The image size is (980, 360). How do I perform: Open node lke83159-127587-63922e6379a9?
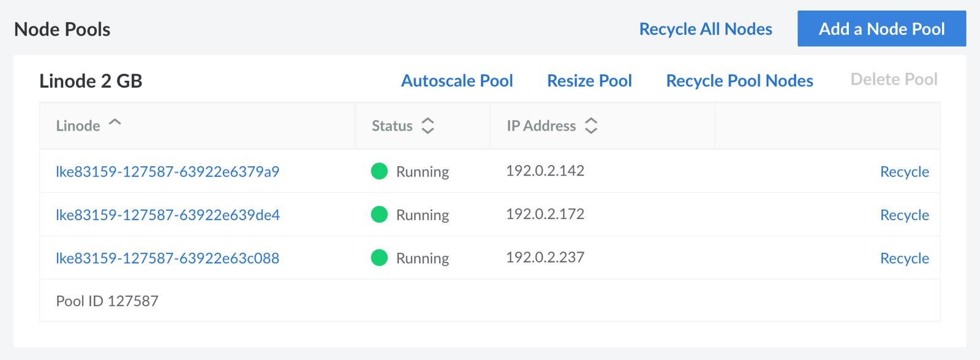point(167,172)
